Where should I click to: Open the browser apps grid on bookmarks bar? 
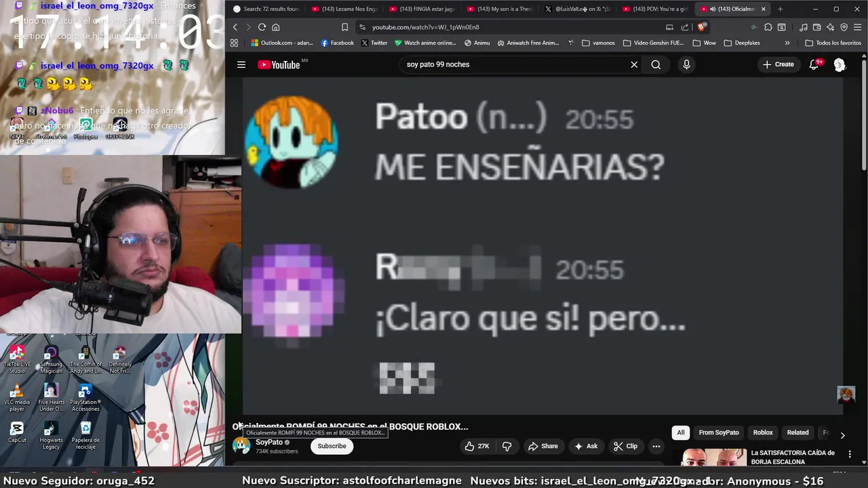coord(234,43)
